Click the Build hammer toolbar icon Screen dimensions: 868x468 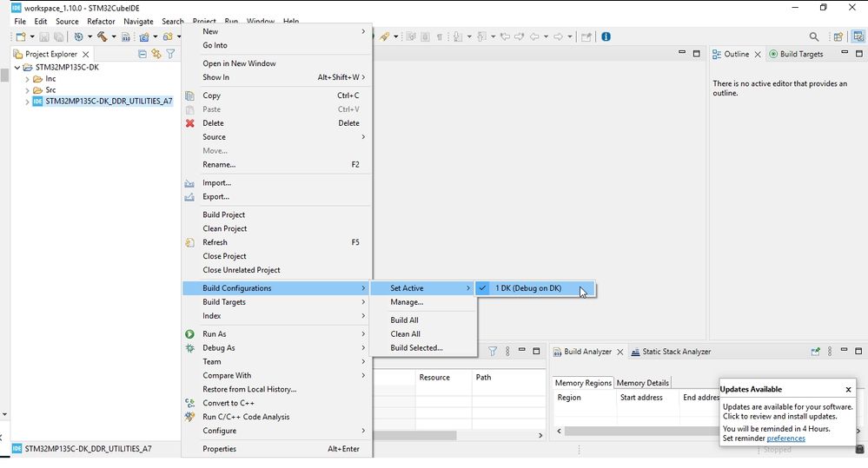point(103,37)
